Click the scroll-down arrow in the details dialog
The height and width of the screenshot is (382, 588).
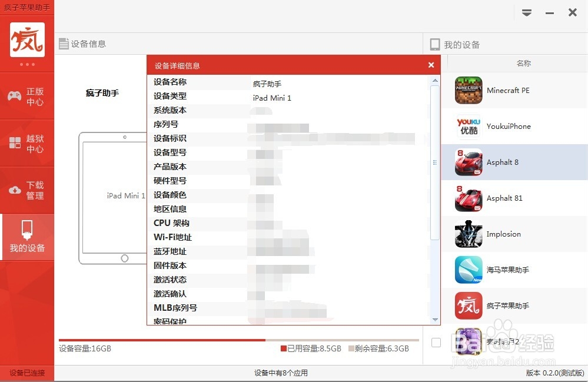pos(436,320)
